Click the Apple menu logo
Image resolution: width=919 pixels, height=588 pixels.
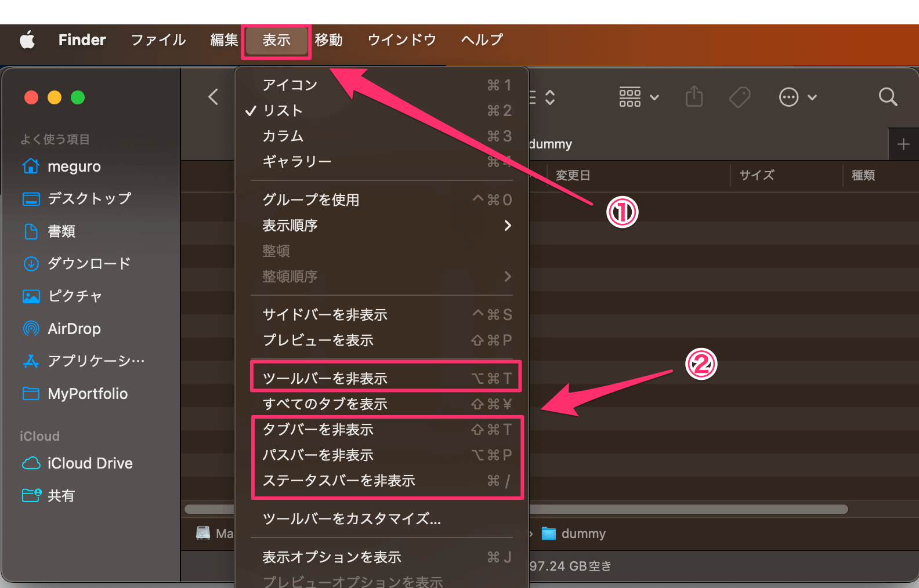tap(27, 40)
